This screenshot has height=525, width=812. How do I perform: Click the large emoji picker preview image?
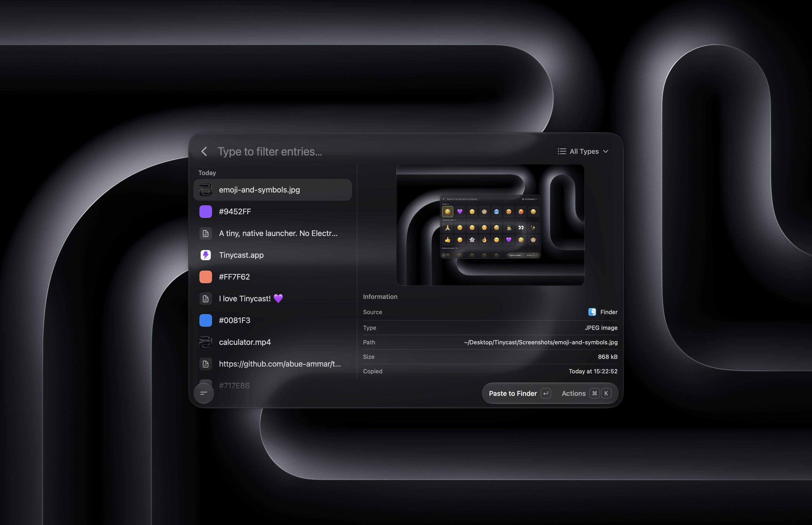point(490,225)
